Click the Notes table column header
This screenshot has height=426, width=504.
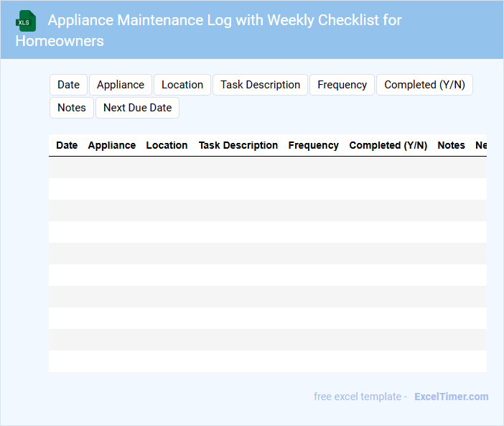tap(451, 145)
